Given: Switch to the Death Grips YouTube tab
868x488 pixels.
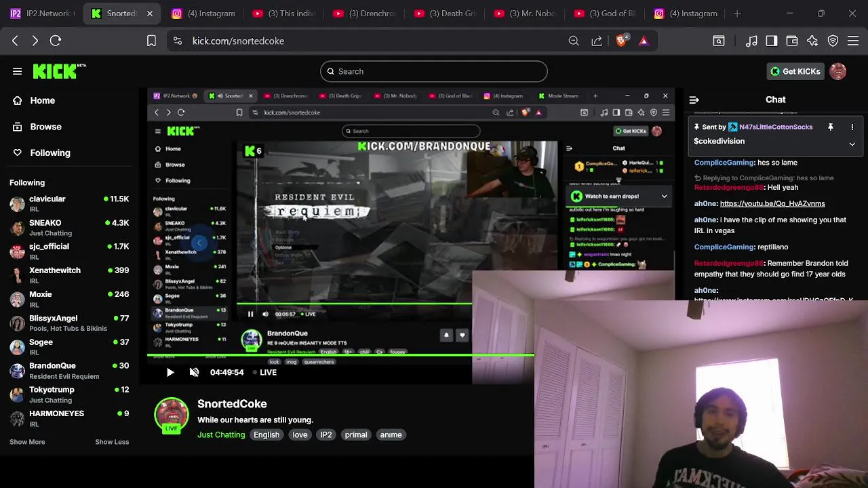Looking at the screenshot, I should click(x=446, y=14).
